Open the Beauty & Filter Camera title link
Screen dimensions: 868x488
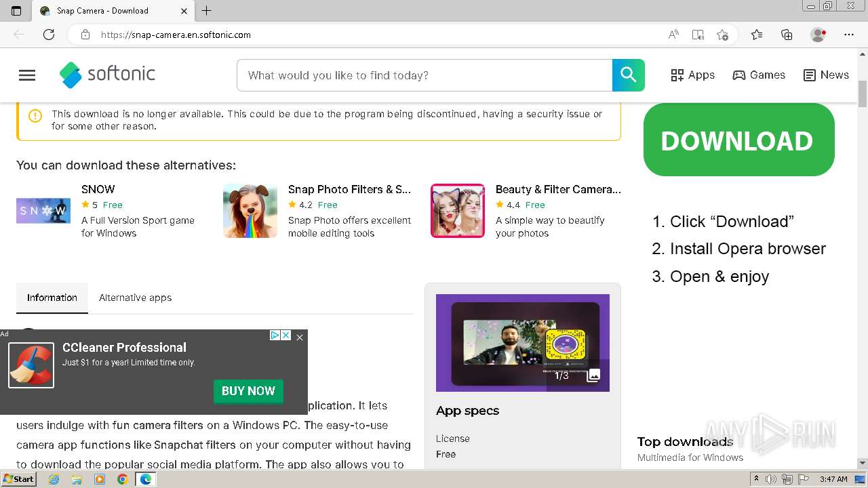click(x=558, y=189)
